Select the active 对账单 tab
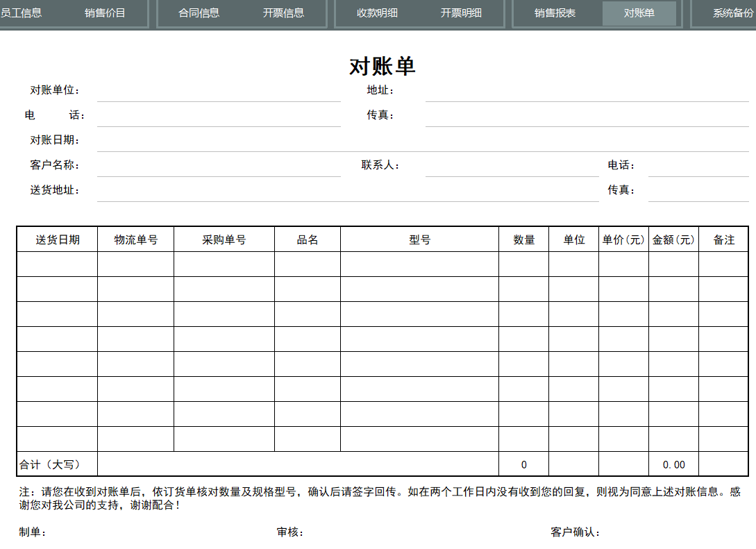 [x=639, y=13]
